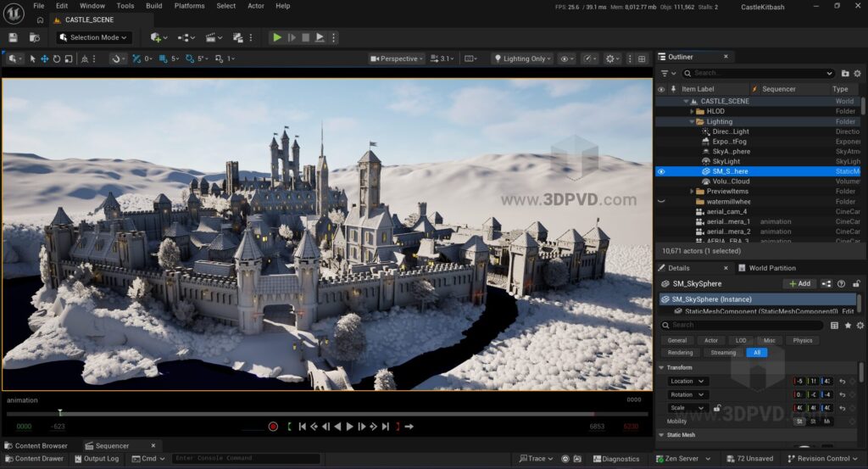This screenshot has height=469, width=868.
Task: Open the Content Drawer
Action: 34,459
